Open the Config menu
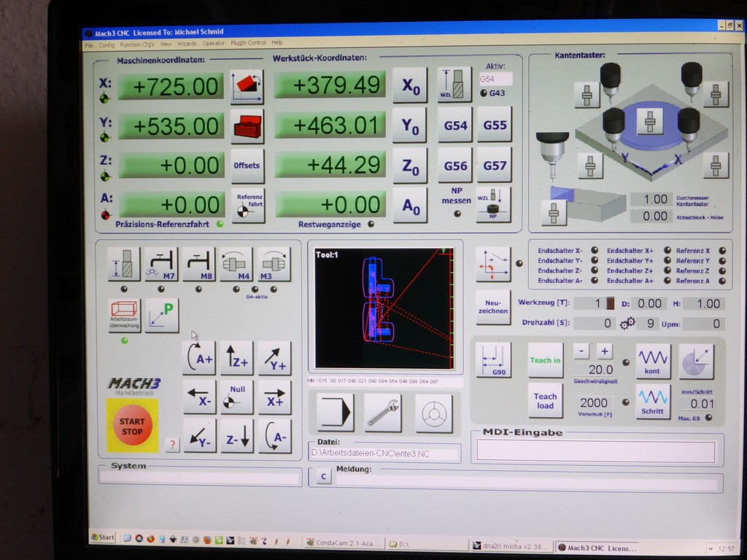The width and height of the screenshot is (747, 560). [107, 44]
